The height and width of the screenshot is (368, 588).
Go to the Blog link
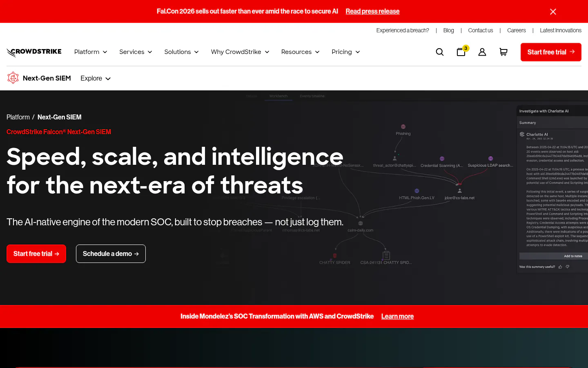point(448,30)
